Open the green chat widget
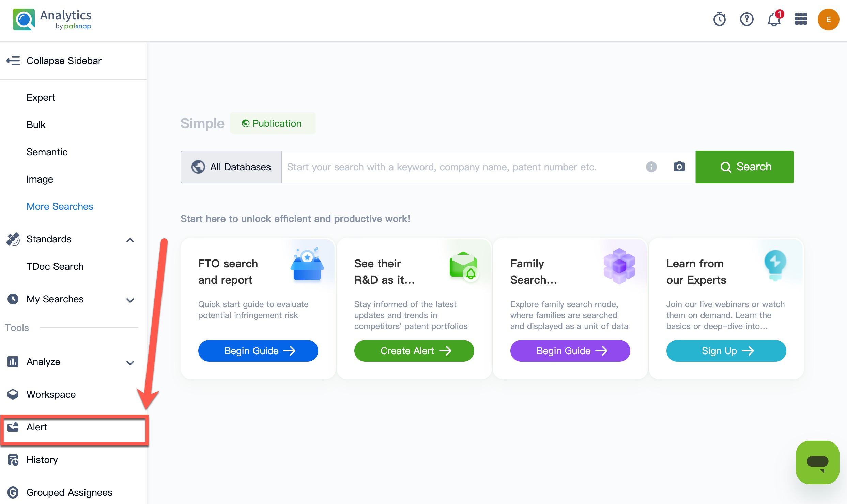This screenshot has width=847, height=504. (x=817, y=462)
